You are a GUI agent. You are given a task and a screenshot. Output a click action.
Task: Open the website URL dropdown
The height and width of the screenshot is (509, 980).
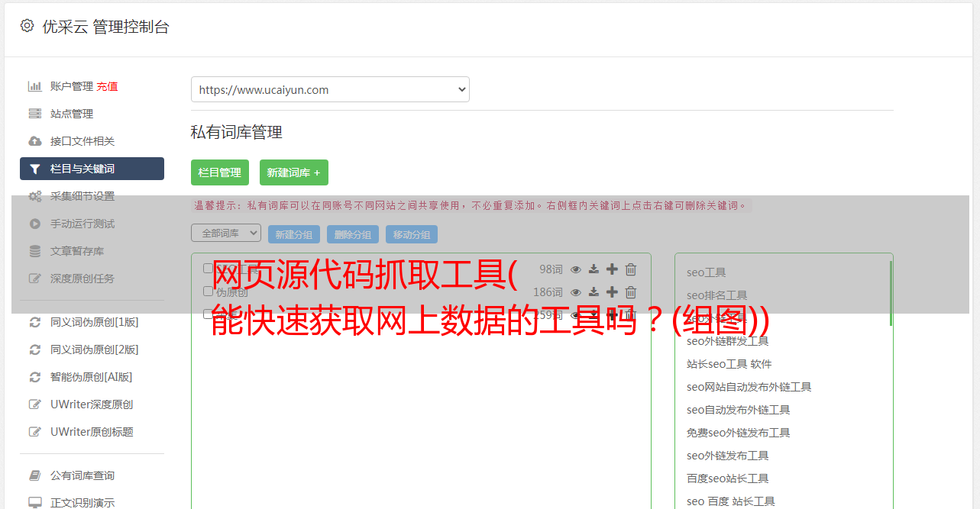tap(330, 89)
